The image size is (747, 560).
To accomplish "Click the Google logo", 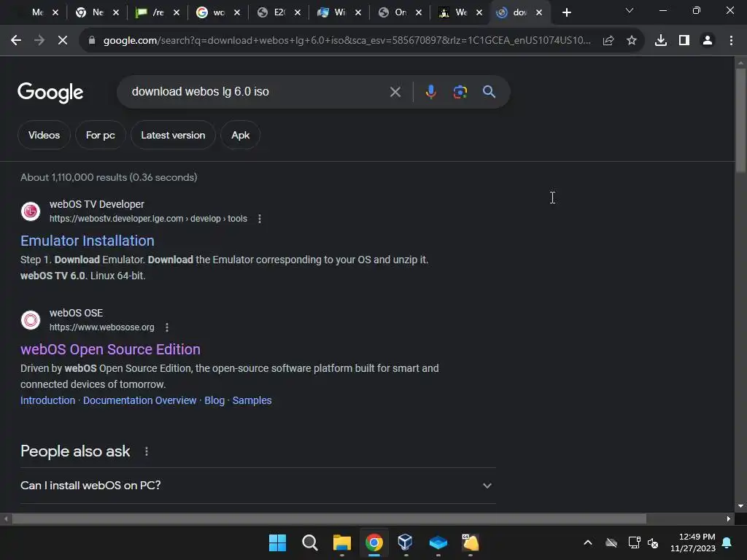I will click(x=50, y=93).
